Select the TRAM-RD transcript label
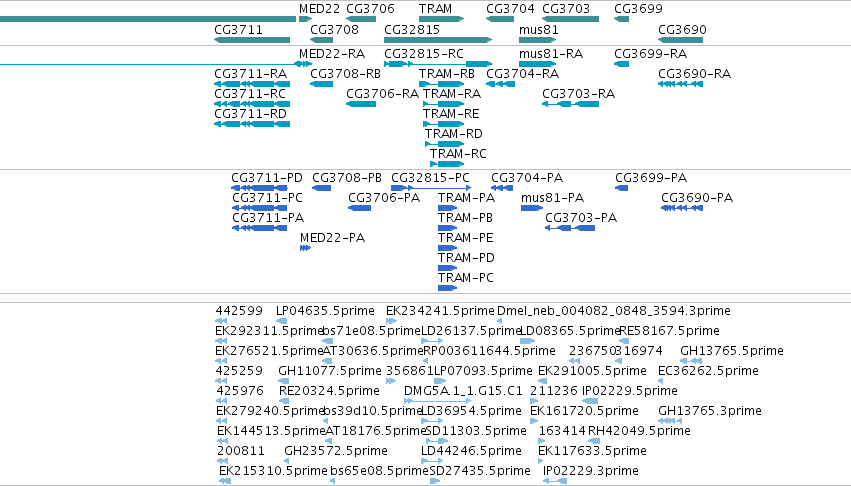Screen dimensions: 851x486 pyautogui.click(x=454, y=134)
